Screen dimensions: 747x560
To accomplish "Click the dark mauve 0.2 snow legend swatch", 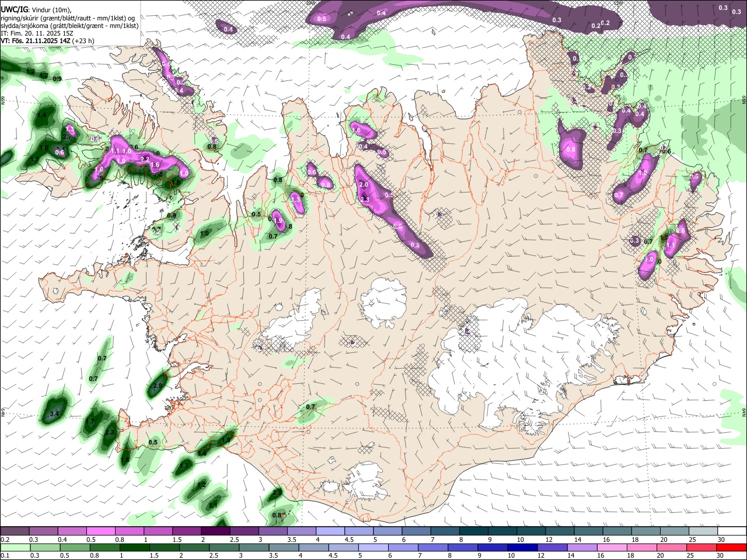I will click(x=15, y=531).
